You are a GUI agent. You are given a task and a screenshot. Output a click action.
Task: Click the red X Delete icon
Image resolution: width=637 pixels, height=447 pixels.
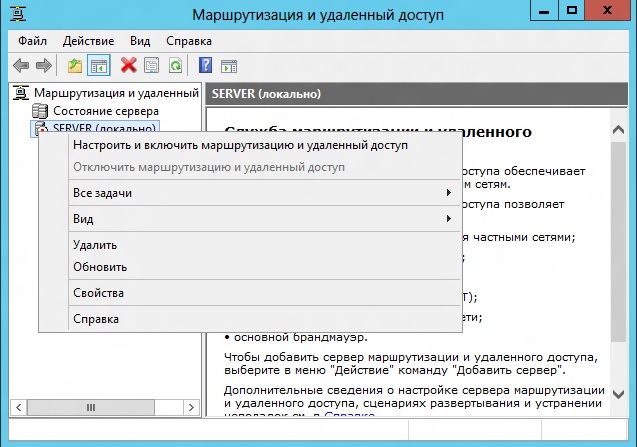[x=128, y=66]
